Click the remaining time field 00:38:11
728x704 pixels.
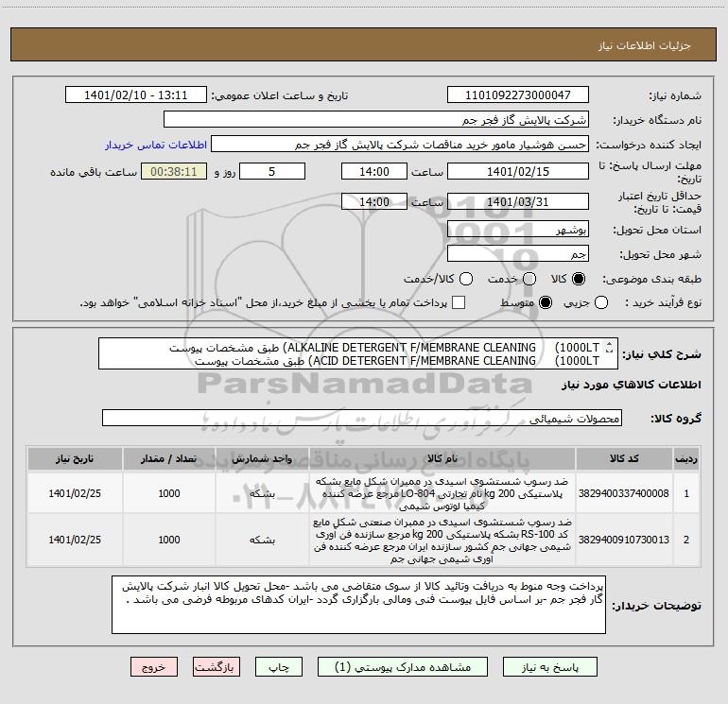[x=174, y=171]
